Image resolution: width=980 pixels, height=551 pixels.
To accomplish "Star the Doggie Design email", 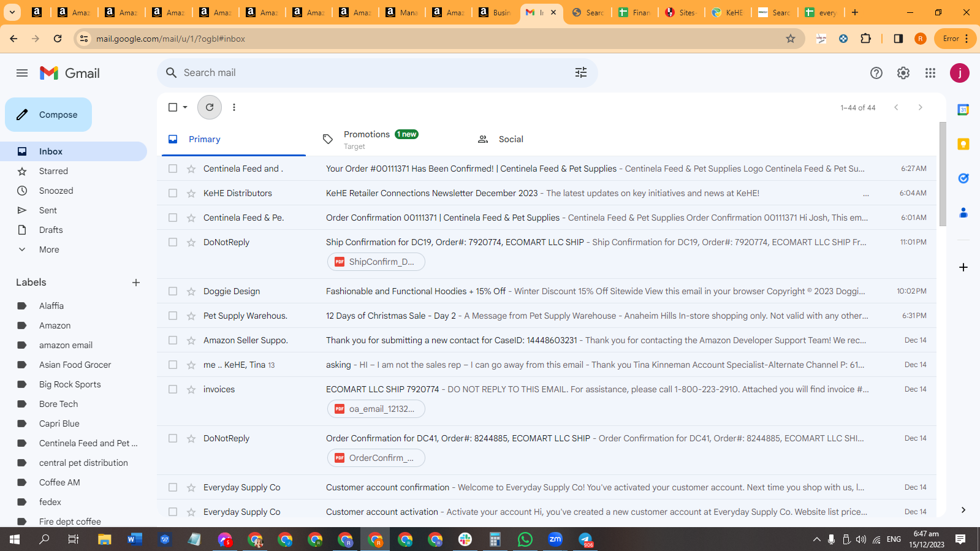I will (x=191, y=291).
